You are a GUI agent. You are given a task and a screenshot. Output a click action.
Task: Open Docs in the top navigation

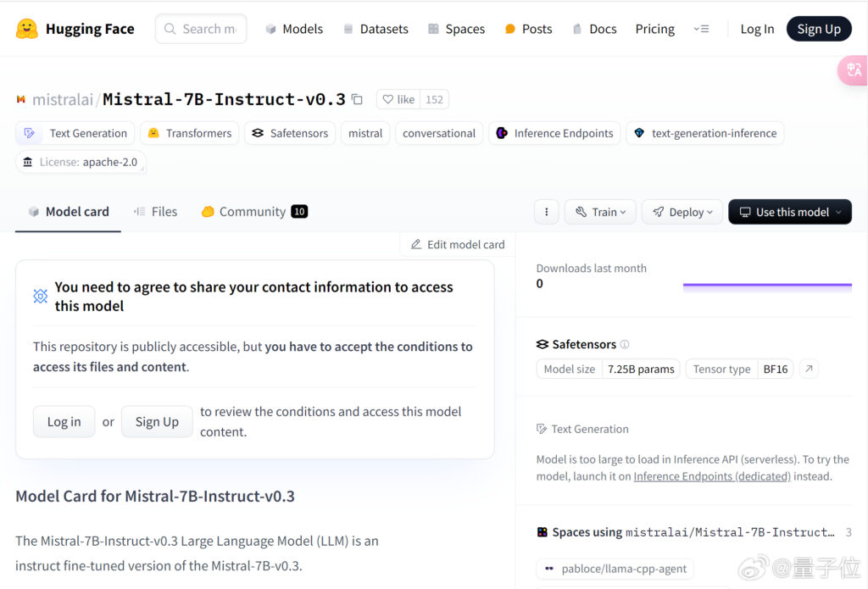coord(594,29)
